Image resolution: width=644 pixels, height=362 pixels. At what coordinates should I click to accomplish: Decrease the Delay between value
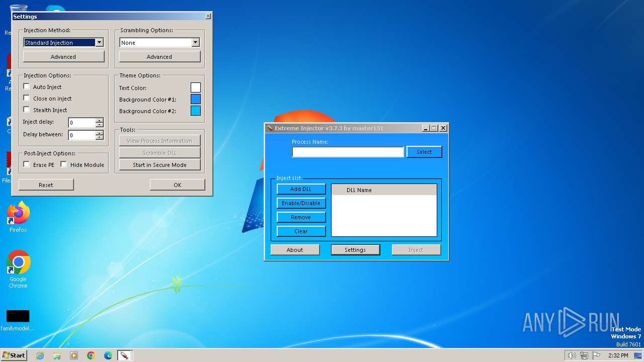coord(100,137)
